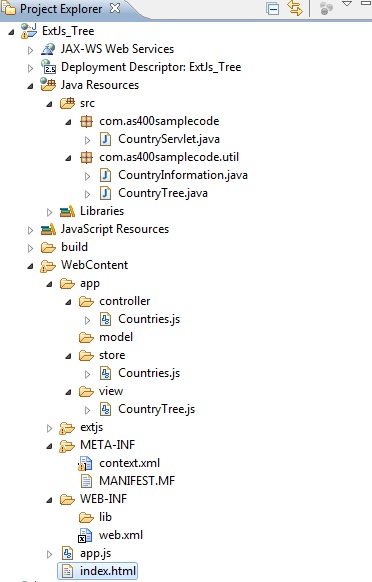The height and width of the screenshot is (582, 372).
Task: Click the controller folder icon
Action: (87, 301)
